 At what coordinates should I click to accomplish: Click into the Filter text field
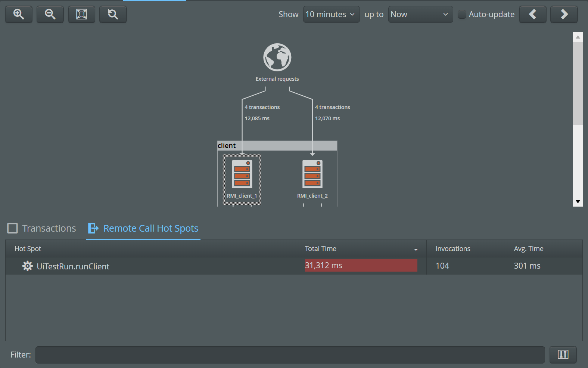coord(290,355)
